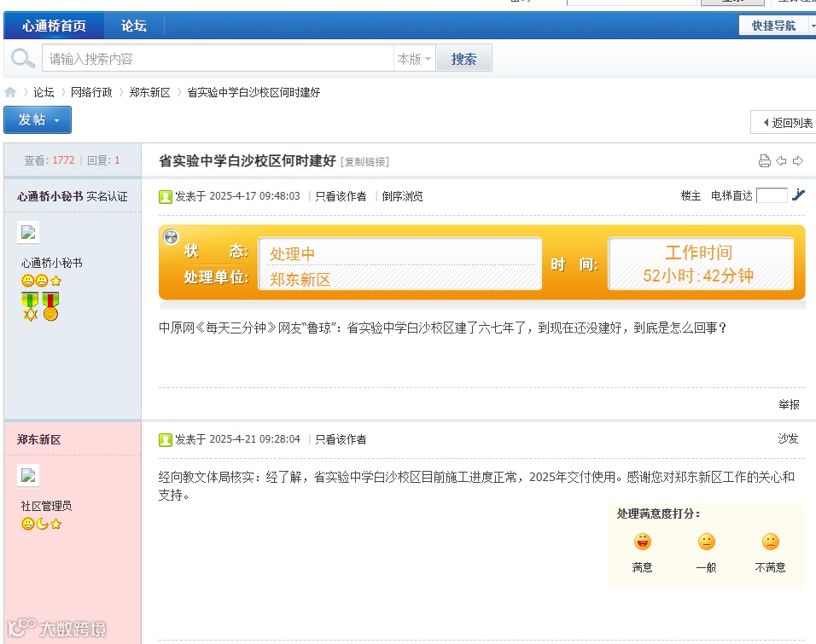
Task: Click 处理中 status text
Action: 292,254
